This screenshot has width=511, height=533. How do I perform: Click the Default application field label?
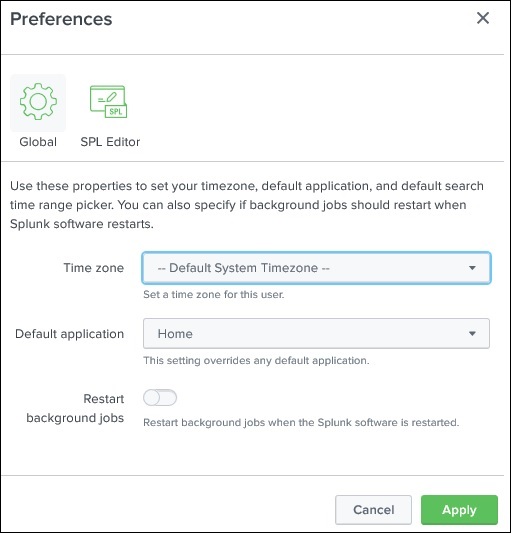tap(69, 334)
